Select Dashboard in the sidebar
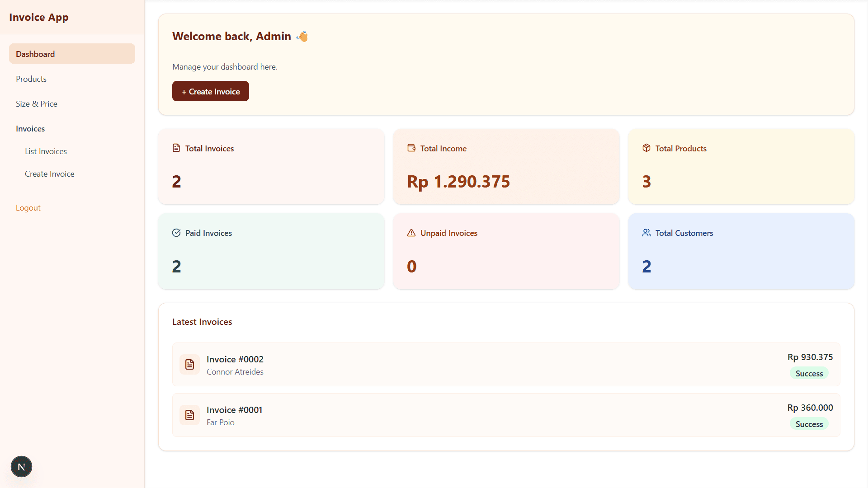Screen dimensions: 868x488 coord(35,54)
